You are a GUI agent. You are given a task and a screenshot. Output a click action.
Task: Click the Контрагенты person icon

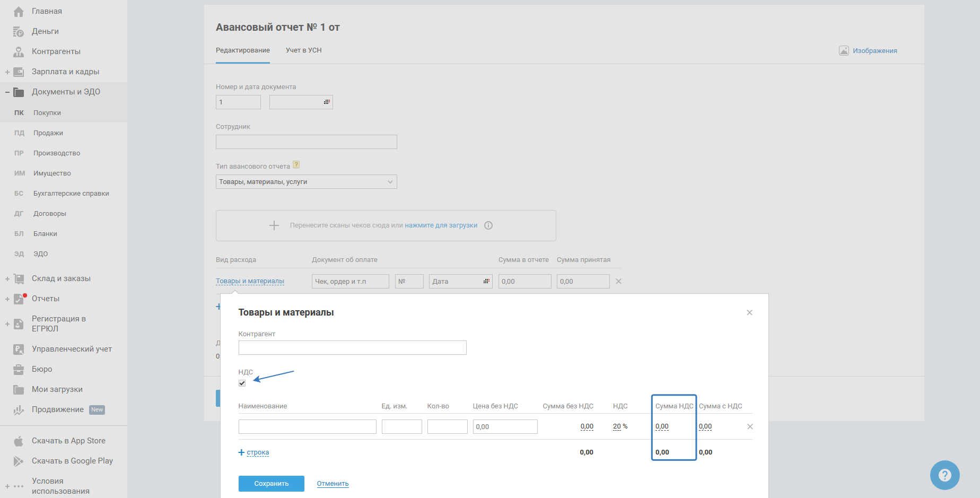click(19, 51)
